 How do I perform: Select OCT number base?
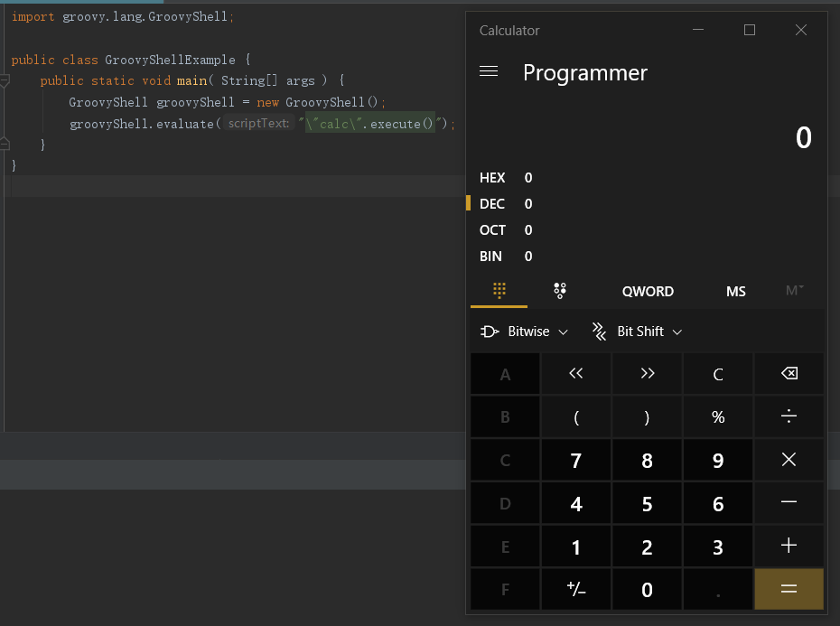[x=492, y=230]
